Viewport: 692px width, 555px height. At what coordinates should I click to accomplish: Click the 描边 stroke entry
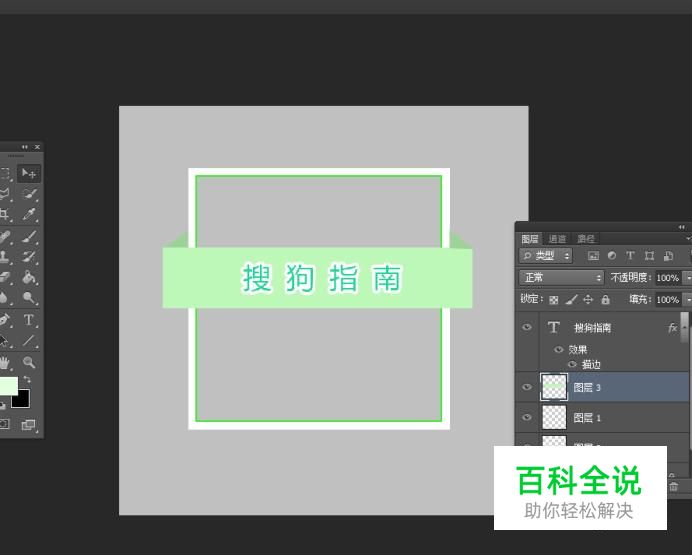(591, 364)
